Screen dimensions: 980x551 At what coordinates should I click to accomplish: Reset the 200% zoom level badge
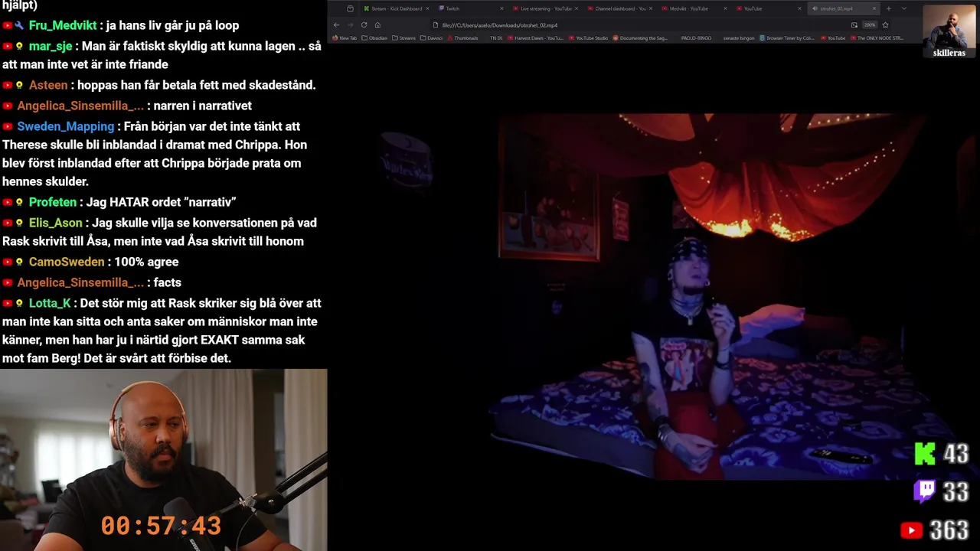click(x=870, y=24)
